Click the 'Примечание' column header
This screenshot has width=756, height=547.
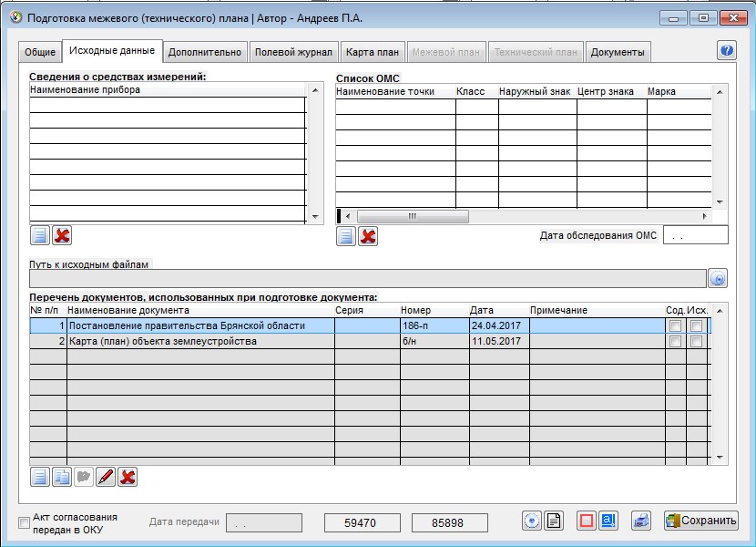click(597, 311)
